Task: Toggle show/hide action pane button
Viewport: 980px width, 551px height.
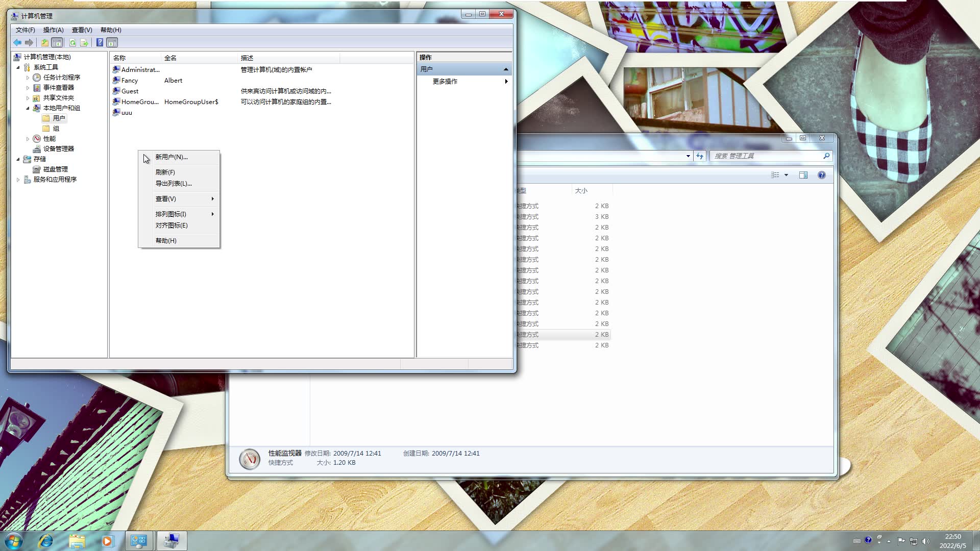Action: point(112,43)
